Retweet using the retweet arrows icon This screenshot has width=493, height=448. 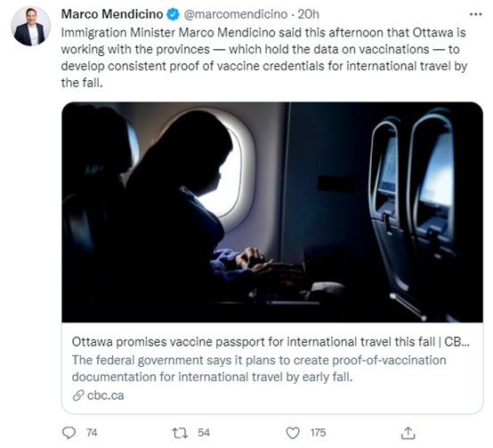(180, 433)
